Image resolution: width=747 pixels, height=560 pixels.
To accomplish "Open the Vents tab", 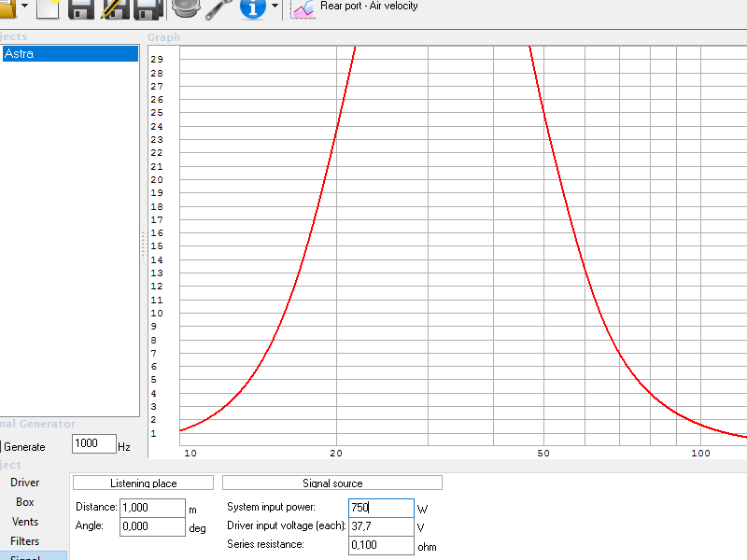I will 25,522.
